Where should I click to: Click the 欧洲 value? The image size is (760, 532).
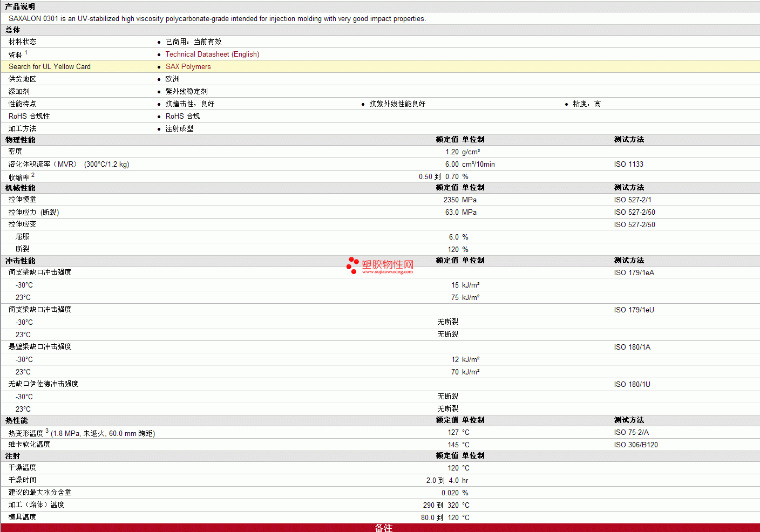coord(173,79)
